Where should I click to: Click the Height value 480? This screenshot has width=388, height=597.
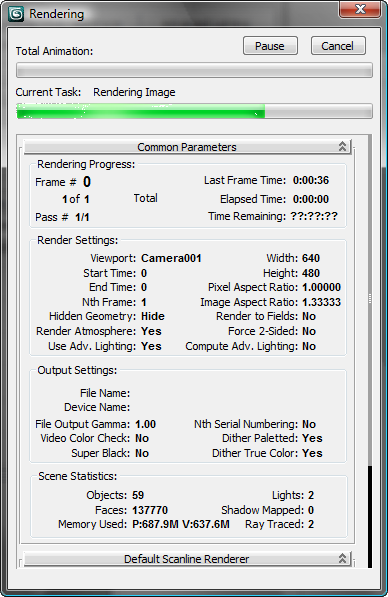coord(311,273)
